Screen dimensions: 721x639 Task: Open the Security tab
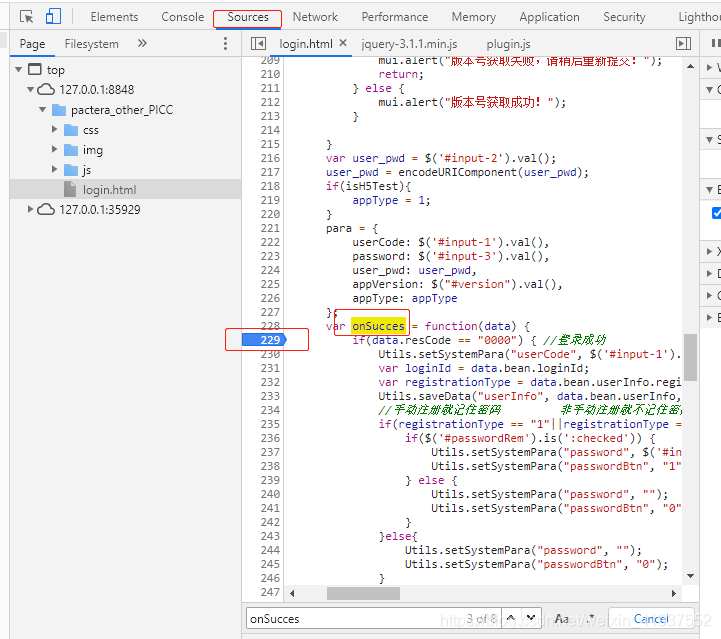(x=624, y=17)
